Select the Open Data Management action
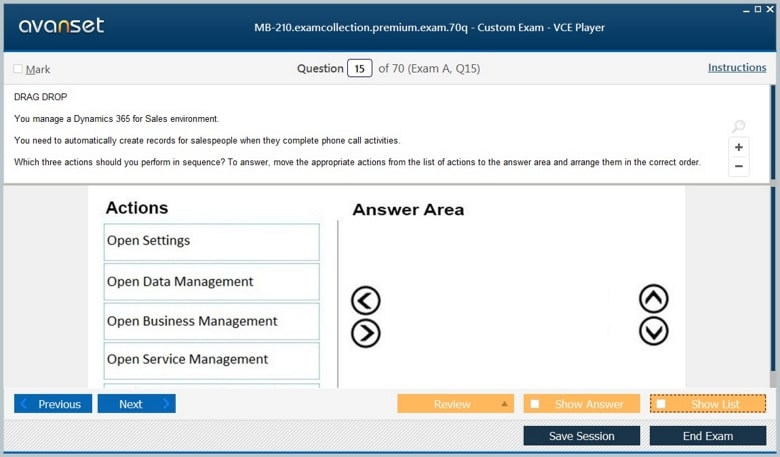Screen dimensions: 780x457 point(211,282)
